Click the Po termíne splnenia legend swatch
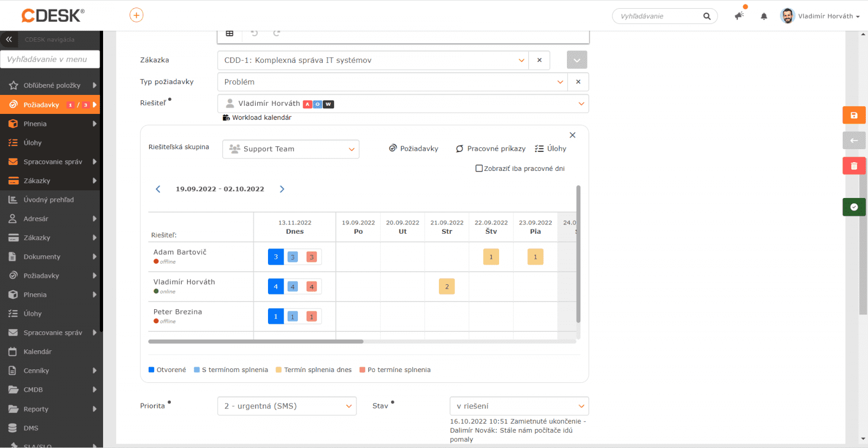 pyautogui.click(x=362, y=370)
